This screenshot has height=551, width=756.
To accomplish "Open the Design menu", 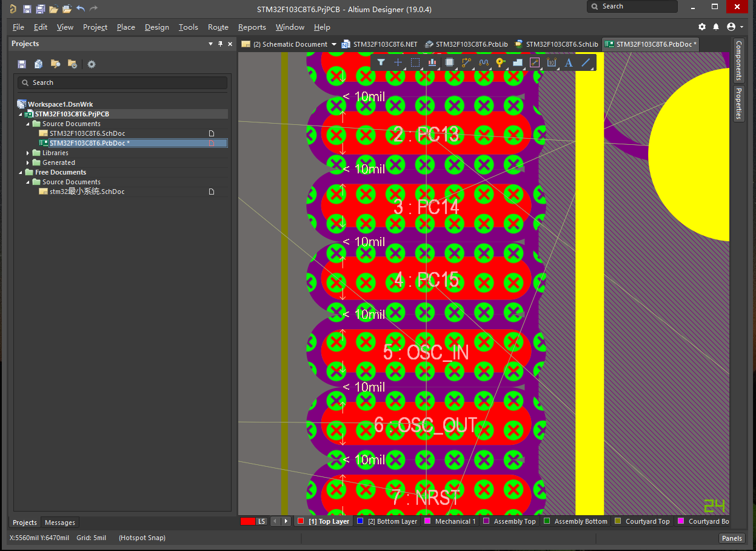I will pyautogui.click(x=157, y=27).
